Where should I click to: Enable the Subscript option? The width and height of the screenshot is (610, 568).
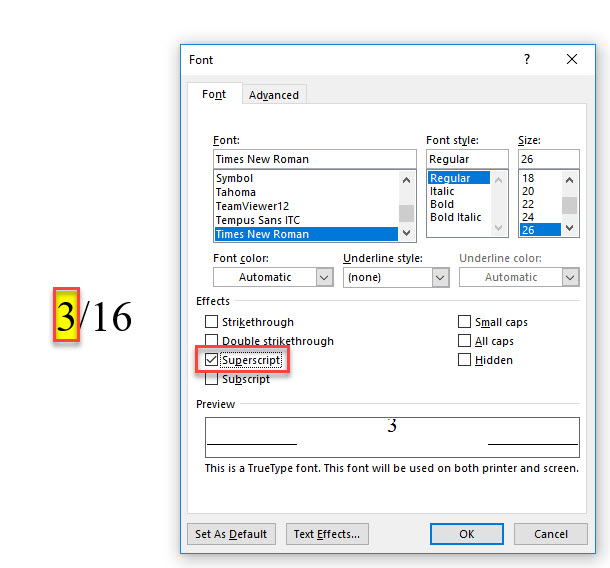click(211, 379)
